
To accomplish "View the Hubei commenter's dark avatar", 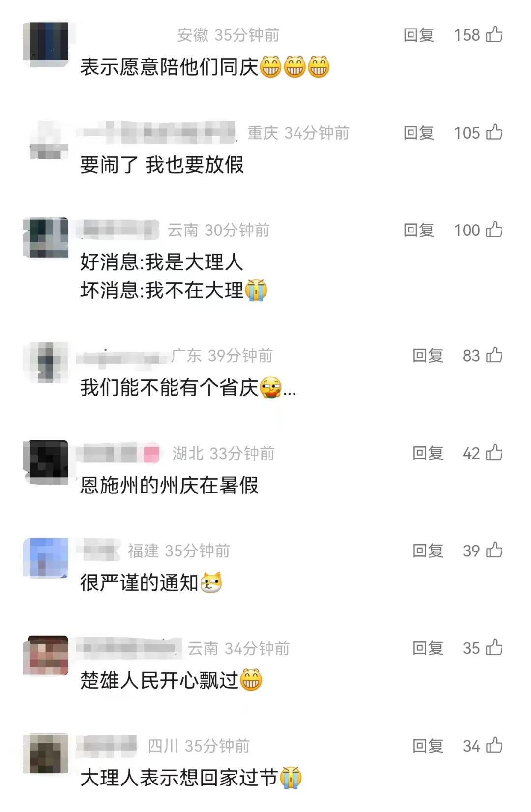I will (46, 462).
